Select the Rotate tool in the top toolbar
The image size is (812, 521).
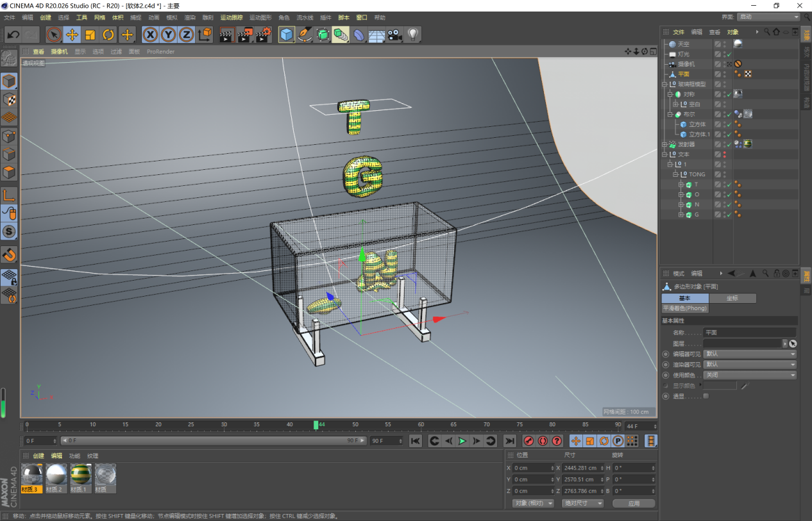click(108, 35)
